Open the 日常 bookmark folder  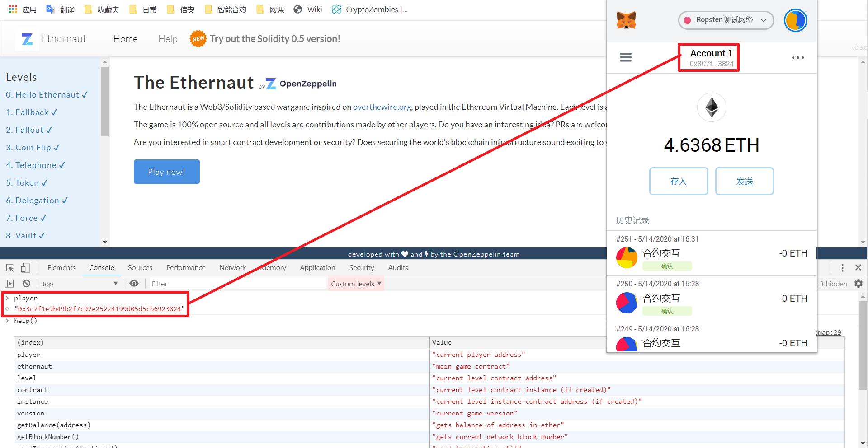point(143,9)
